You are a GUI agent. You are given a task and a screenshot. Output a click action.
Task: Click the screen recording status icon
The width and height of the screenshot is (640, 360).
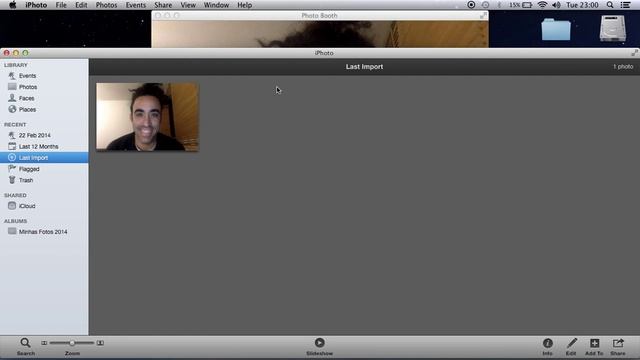pyautogui.click(x=471, y=5)
